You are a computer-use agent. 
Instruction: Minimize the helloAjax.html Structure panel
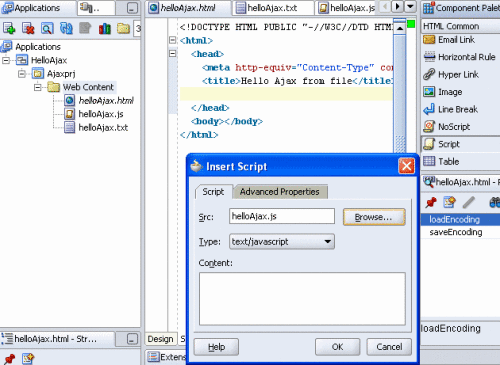132,339
